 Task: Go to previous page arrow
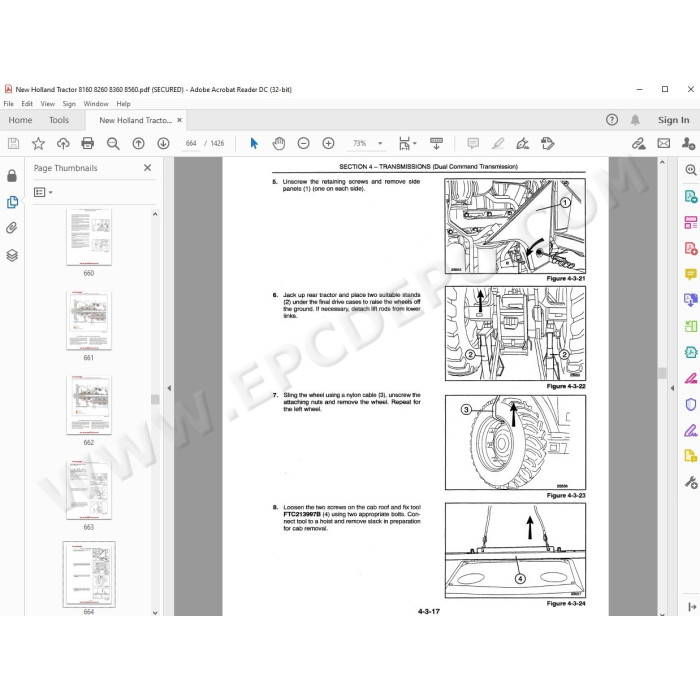138,143
